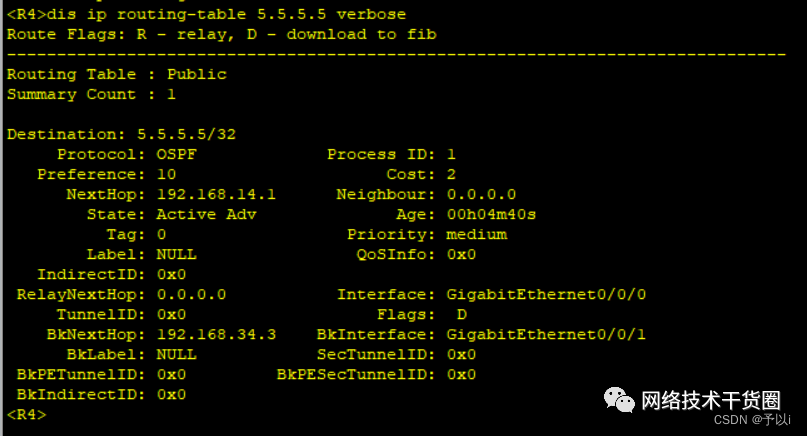Click the Preference value 10
This screenshot has width=807, height=436.
(x=166, y=175)
